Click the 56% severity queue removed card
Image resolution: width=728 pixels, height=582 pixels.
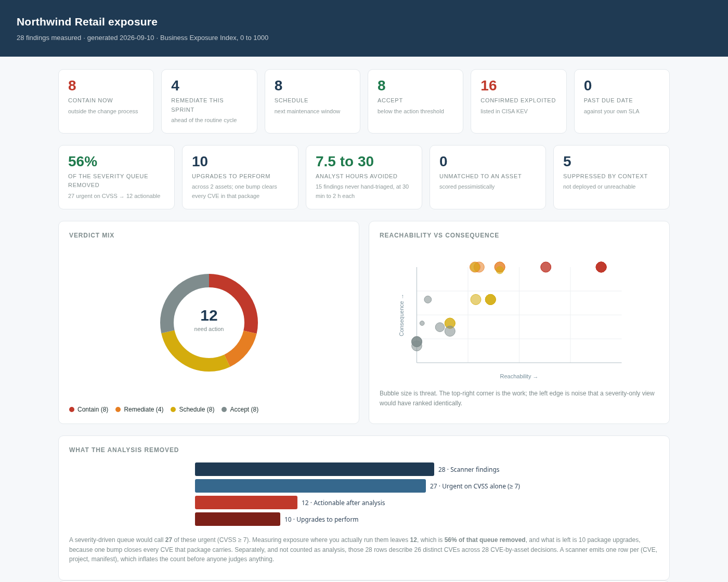pos(116,177)
